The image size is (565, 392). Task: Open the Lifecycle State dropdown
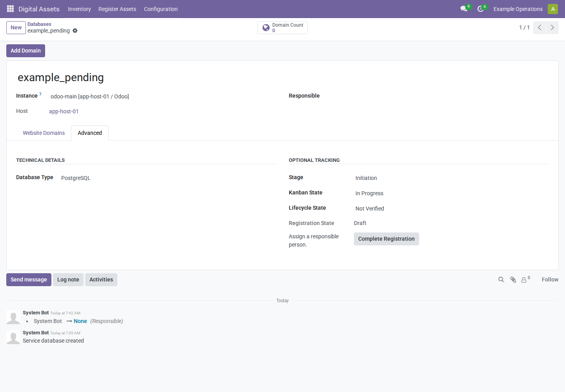coord(451,209)
